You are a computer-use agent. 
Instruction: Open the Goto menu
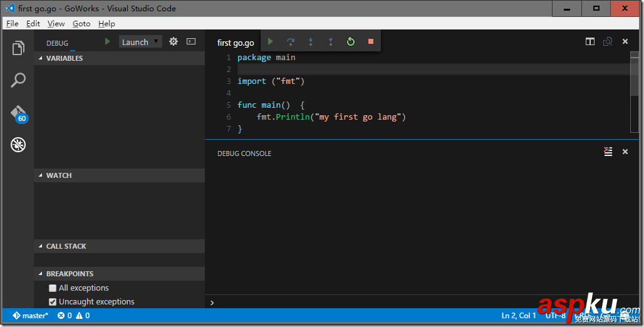pyautogui.click(x=81, y=23)
